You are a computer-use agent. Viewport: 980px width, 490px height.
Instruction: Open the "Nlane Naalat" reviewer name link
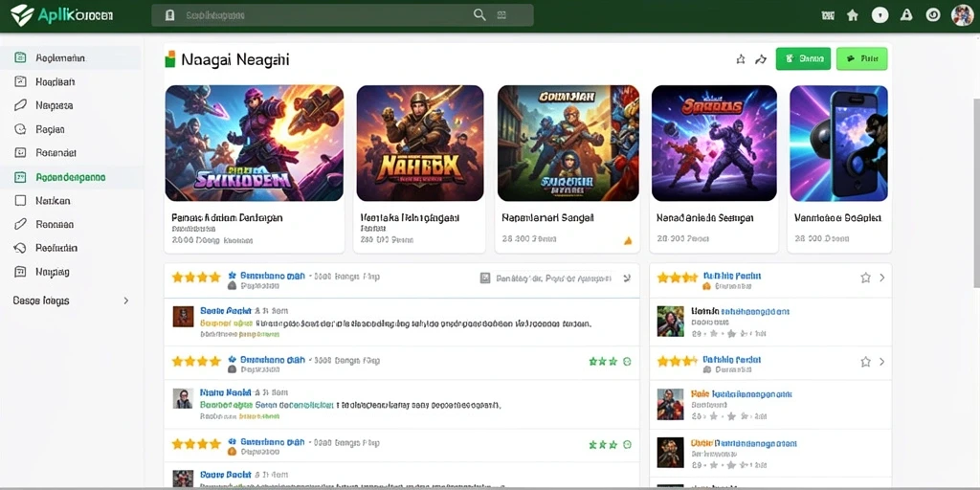[x=226, y=392]
